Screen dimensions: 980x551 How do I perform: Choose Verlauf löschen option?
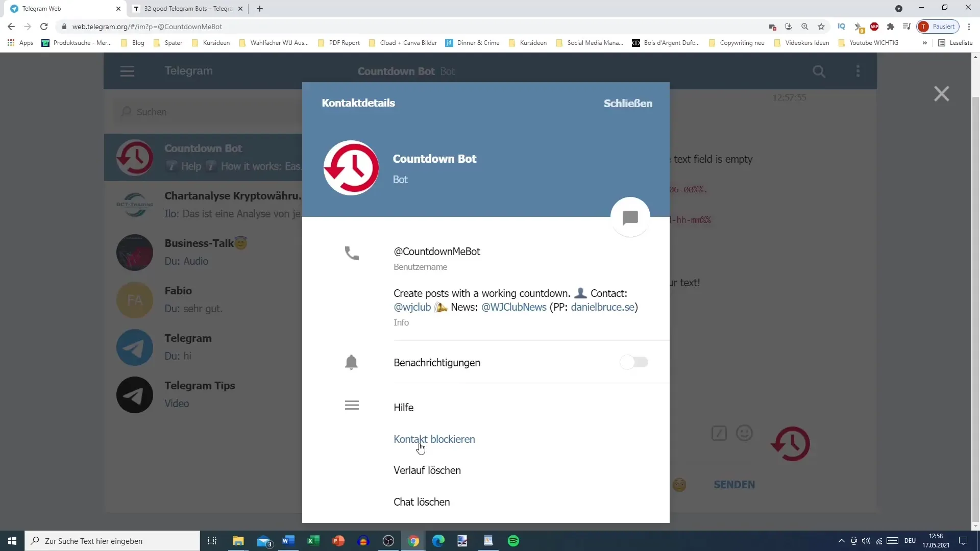[x=427, y=470]
